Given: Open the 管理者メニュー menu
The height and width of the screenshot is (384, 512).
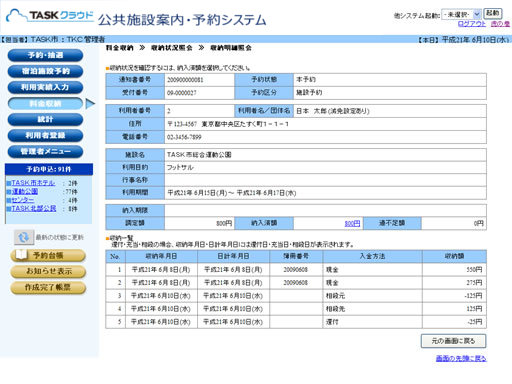Looking at the screenshot, I should coord(45,151).
